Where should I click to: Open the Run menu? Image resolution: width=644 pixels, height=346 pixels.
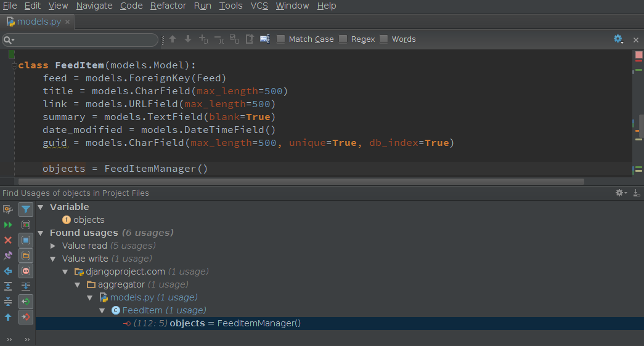203,6
